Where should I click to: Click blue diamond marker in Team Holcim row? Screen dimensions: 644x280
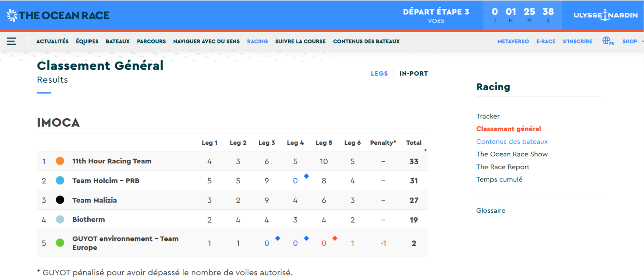point(306,176)
